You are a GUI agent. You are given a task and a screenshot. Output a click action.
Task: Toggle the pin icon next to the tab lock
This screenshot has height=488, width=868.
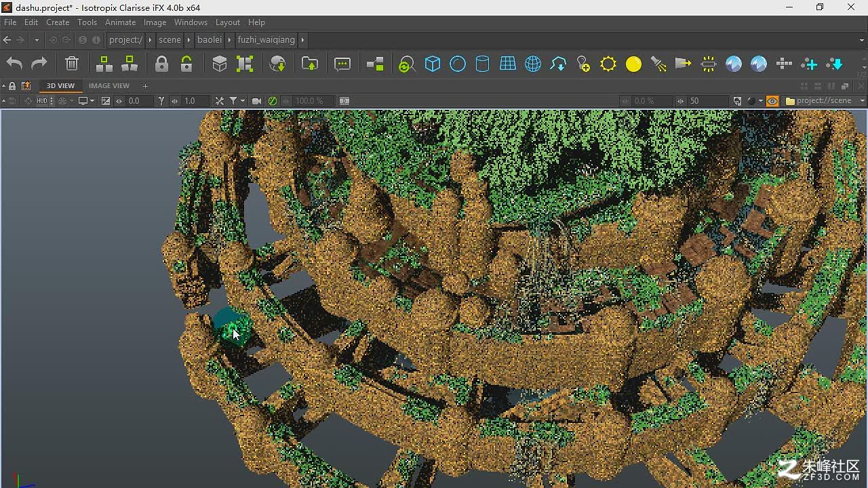point(26,86)
